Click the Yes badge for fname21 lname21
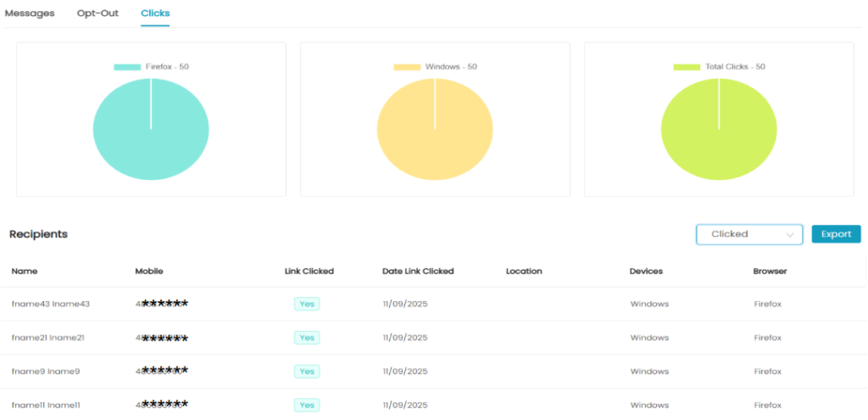 307,338
